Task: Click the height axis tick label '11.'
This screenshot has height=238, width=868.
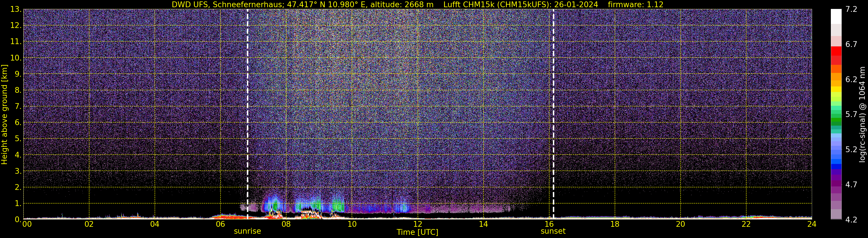Action: tap(16, 42)
